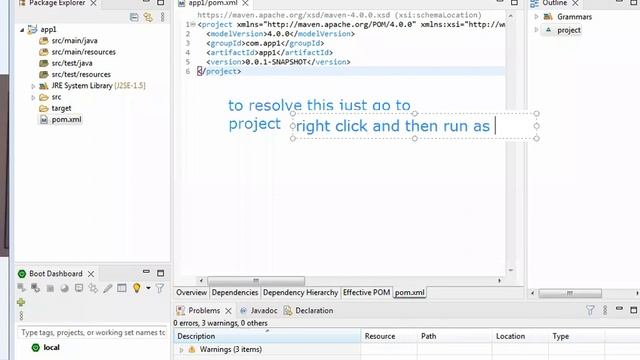Expand the Grammars node in Outline
The image size is (640, 360).
point(536,17)
